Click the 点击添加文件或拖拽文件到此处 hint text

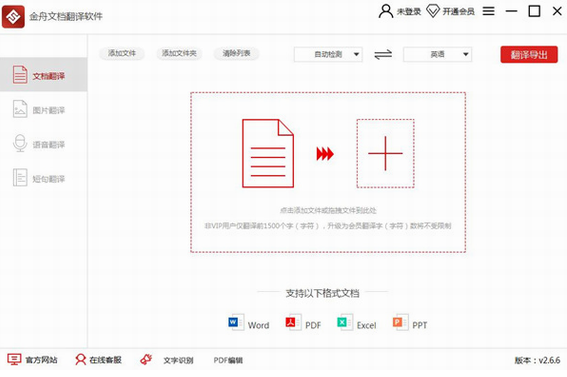click(328, 210)
